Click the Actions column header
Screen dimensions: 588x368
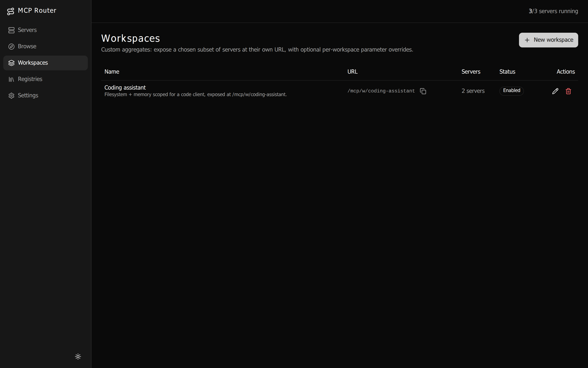tap(566, 72)
